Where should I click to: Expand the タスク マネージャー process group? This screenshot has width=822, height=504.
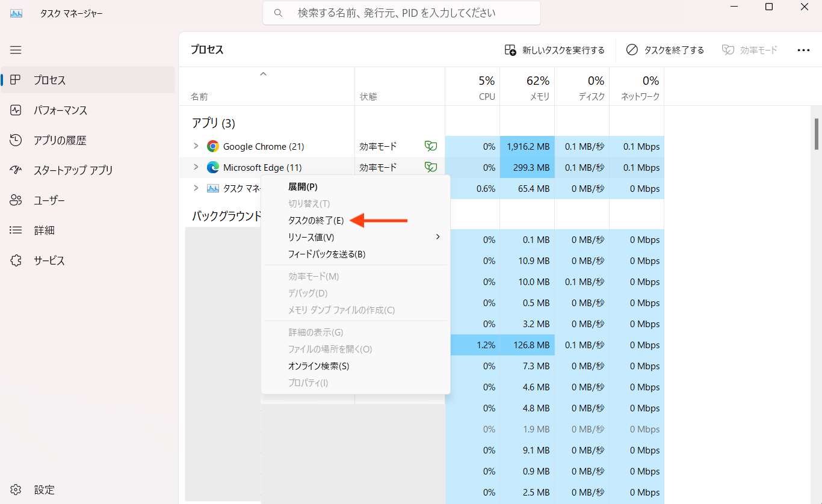(196, 188)
